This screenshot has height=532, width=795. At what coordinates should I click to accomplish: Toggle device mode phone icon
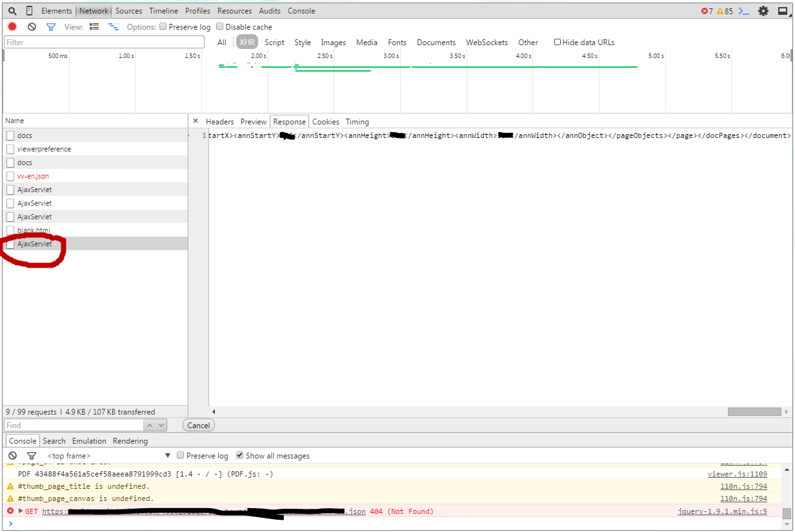pos(30,11)
